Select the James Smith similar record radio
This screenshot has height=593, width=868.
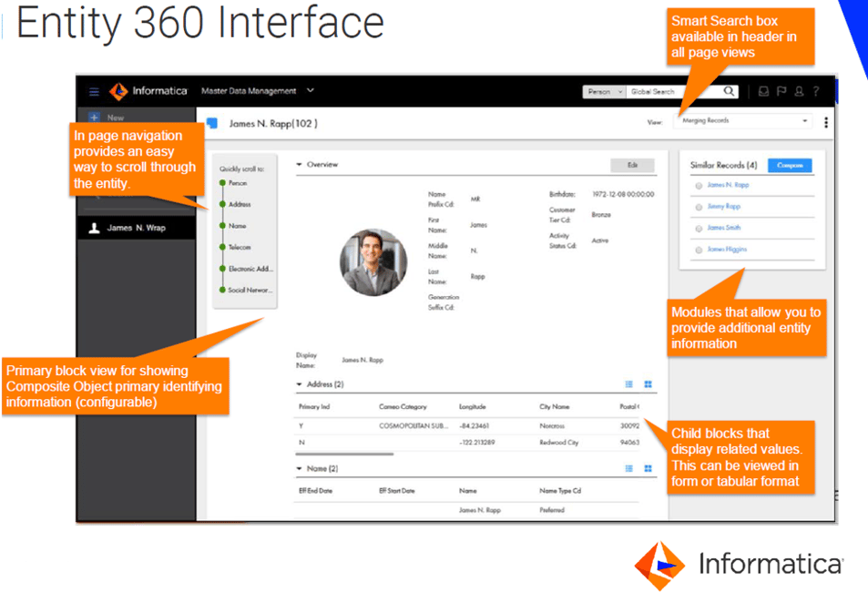click(699, 228)
